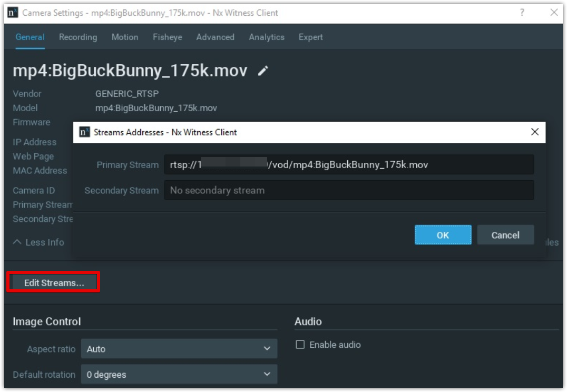Close the Streams Addresses dialog
Viewport: 567px width, 392px height.
point(535,132)
